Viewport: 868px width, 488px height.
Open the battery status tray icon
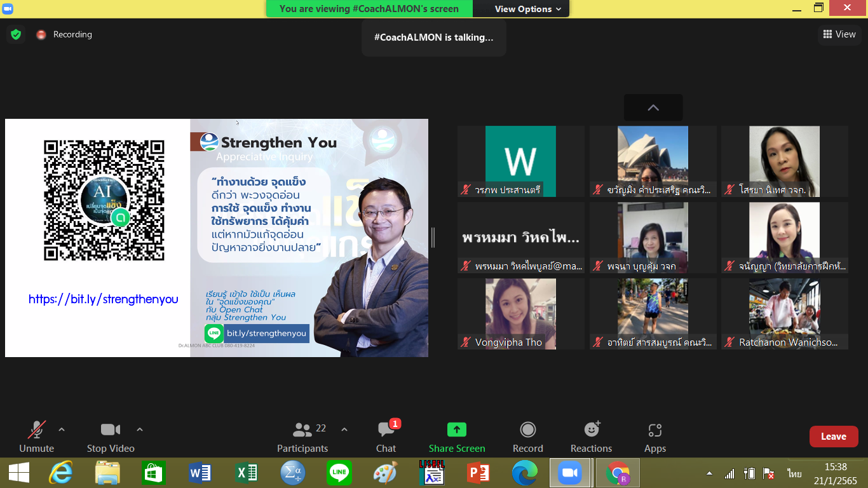click(x=750, y=473)
